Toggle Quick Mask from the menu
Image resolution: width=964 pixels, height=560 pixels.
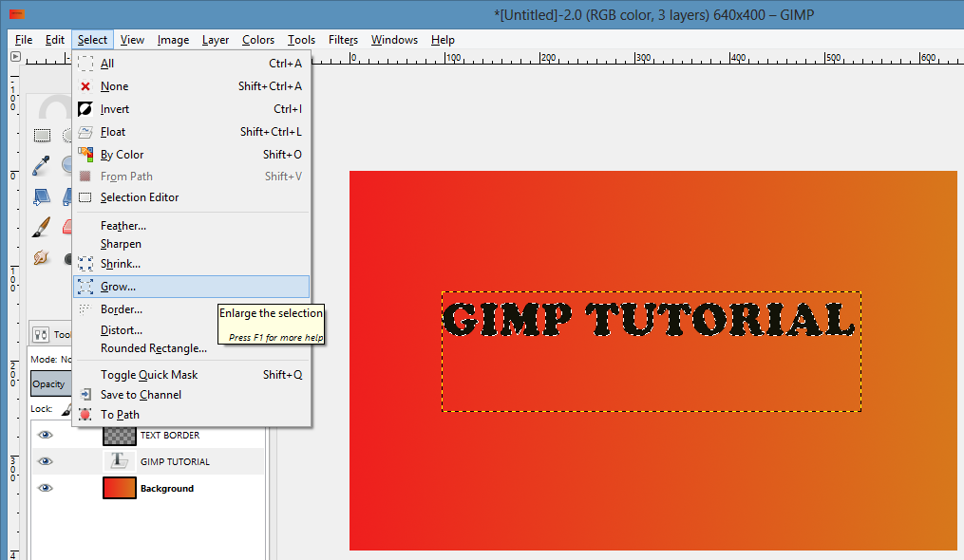click(191, 374)
